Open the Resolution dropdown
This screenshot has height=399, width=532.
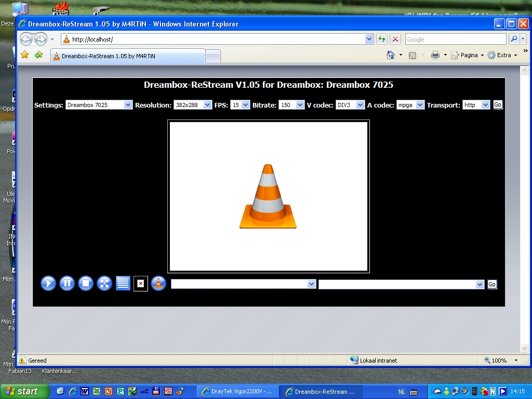tap(192, 105)
